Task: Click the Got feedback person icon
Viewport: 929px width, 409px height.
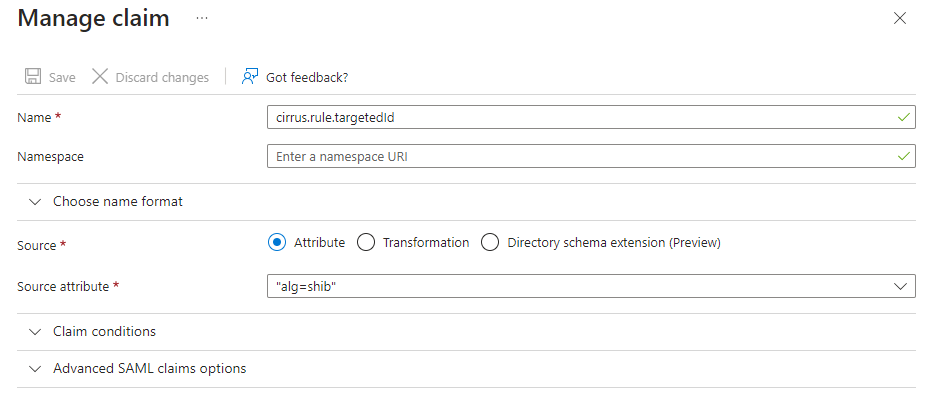Action: tap(250, 77)
